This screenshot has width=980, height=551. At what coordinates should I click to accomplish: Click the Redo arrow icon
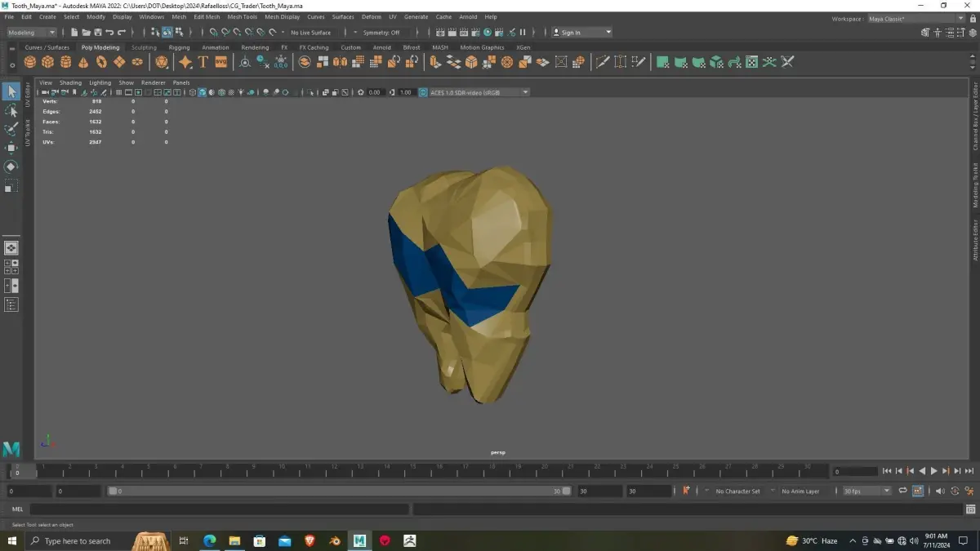tap(122, 33)
